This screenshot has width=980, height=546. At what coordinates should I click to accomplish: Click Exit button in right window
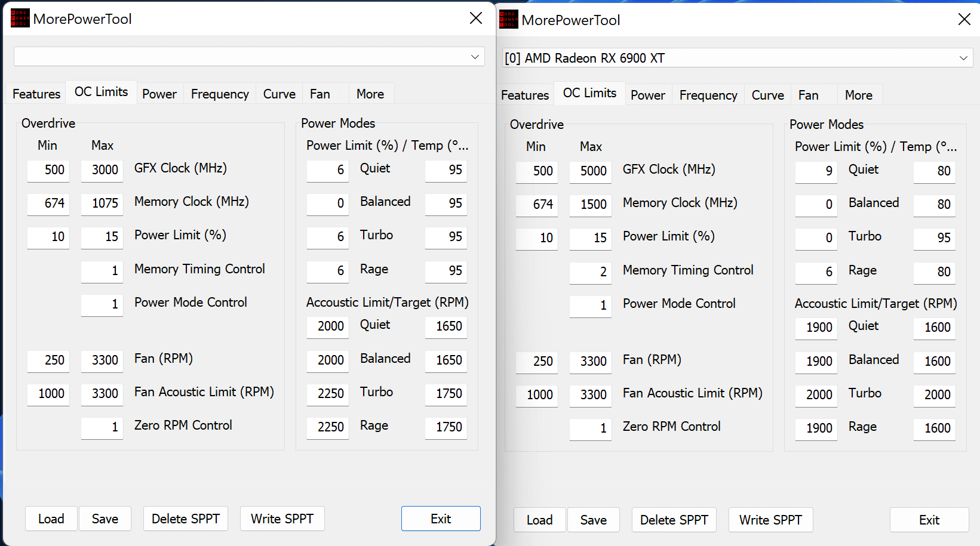(929, 520)
